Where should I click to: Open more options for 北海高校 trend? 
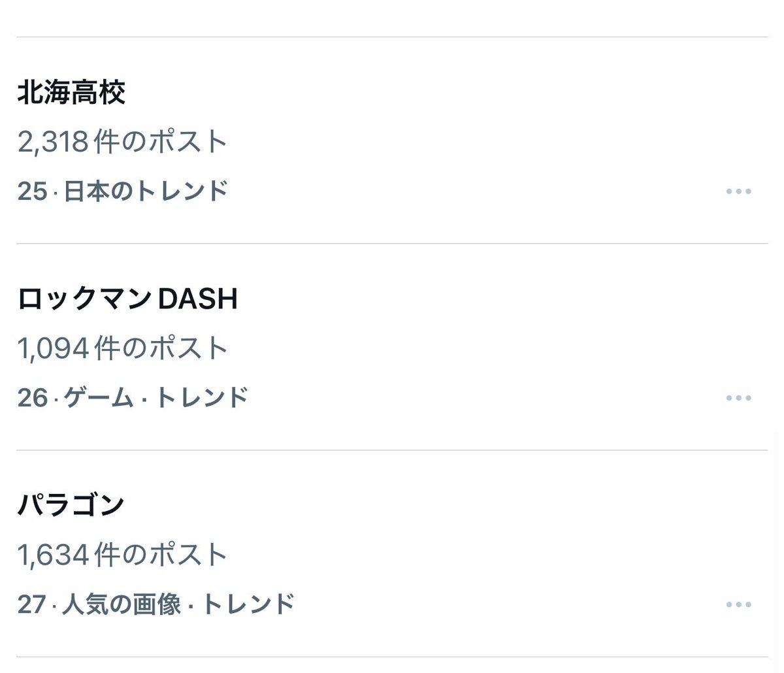coord(738,191)
